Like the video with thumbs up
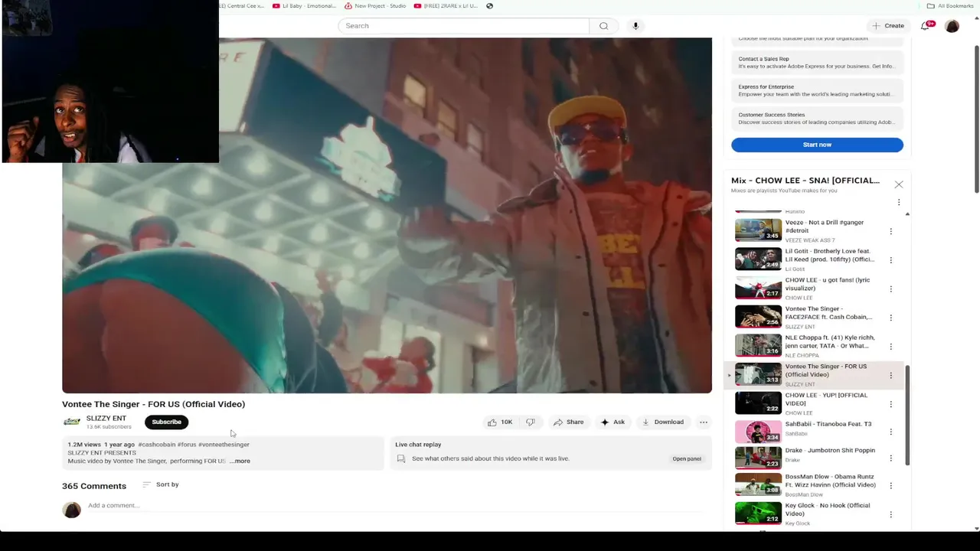This screenshot has width=980, height=551. pos(500,422)
